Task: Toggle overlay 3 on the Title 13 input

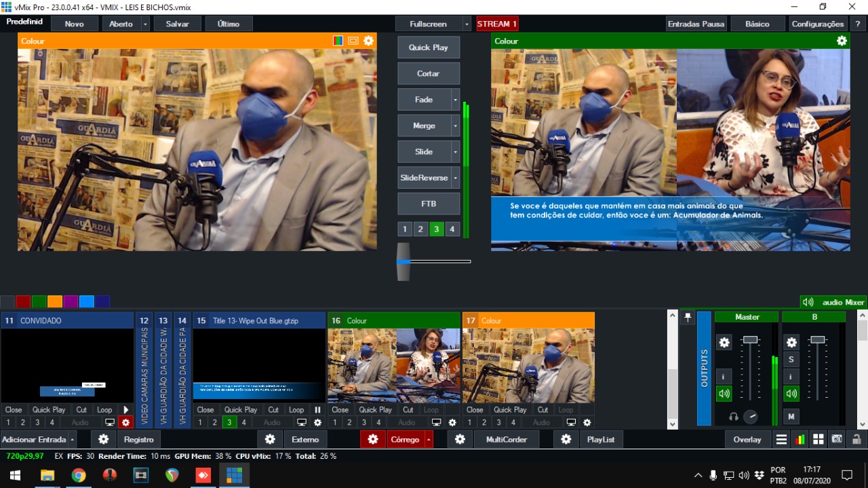Action: pyautogui.click(x=229, y=422)
